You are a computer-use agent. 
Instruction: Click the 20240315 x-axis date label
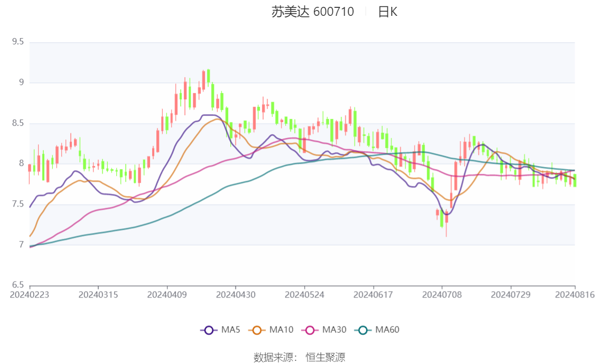point(98,295)
